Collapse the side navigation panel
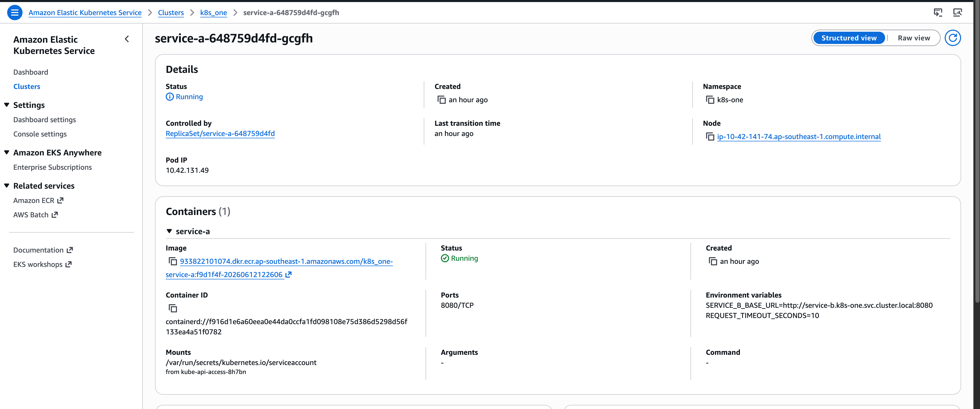 coord(127,39)
